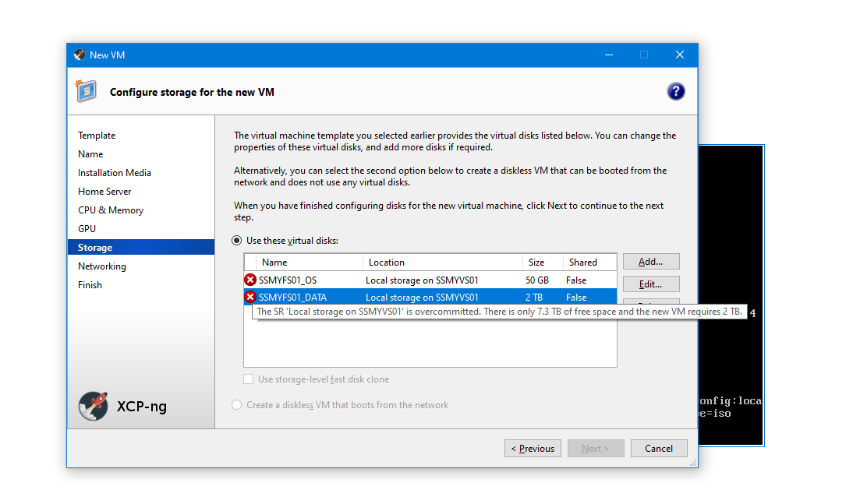Select the SSMYFS01_OS disk row
Screen dimensions: 860x504
coord(430,280)
